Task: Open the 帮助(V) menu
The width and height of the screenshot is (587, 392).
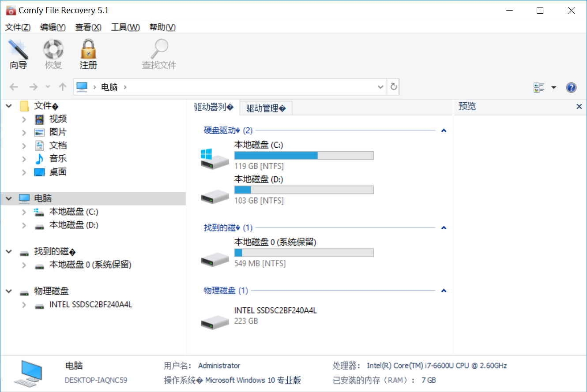Action: click(162, 27)
